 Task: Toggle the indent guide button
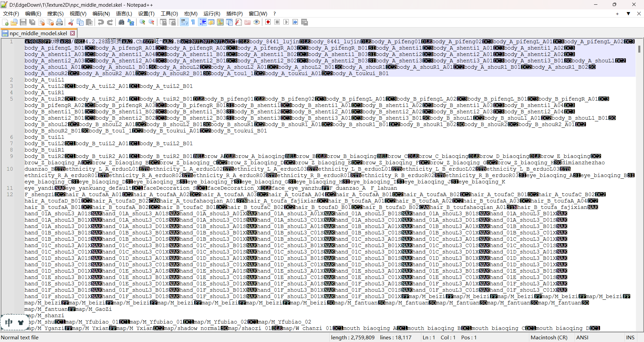click(x=203, y=22)
